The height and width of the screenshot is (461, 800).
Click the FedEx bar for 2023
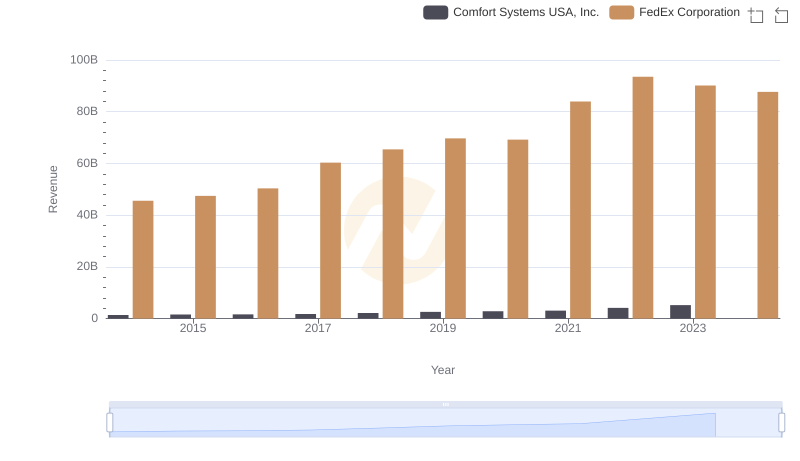coord(705,202)
